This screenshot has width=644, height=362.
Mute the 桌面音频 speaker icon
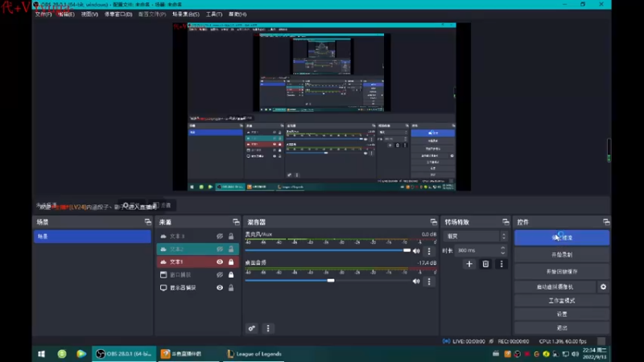(x=416, y=281)
